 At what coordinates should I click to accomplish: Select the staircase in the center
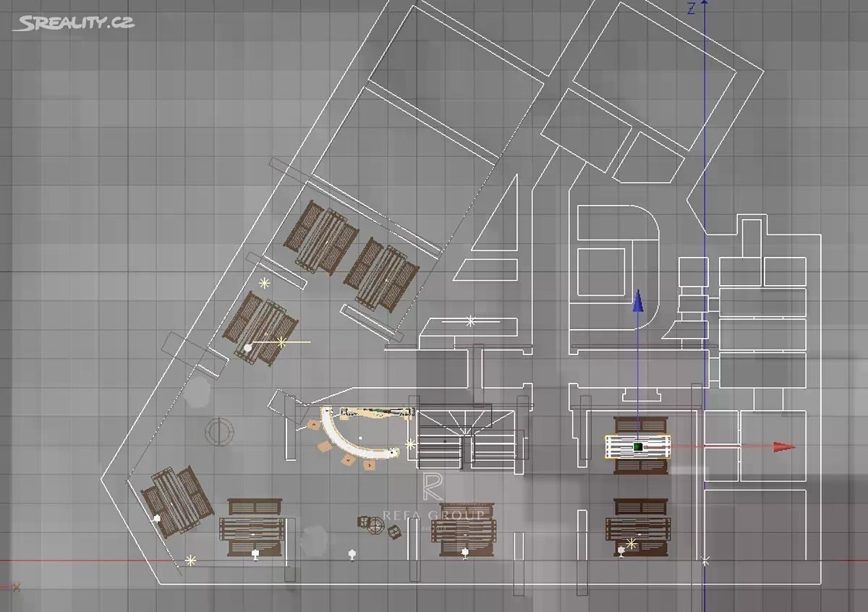(x=467, y=439)
